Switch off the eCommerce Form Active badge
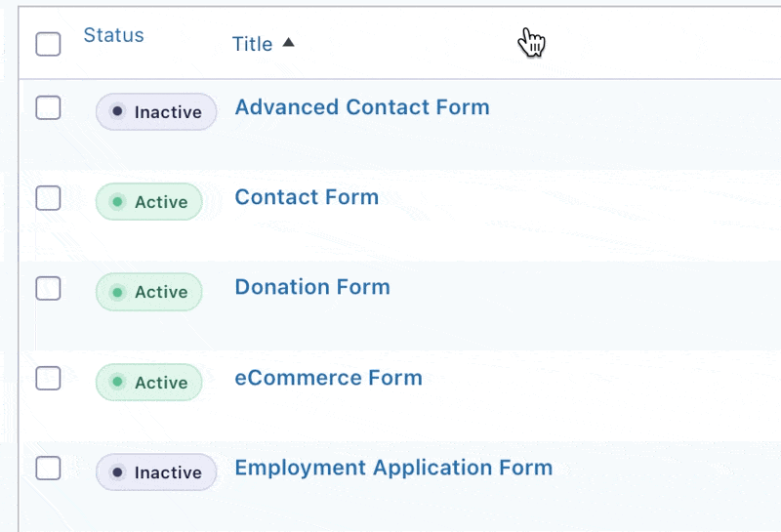The width and height of the screenshot is (781, 532). point(148,383)
